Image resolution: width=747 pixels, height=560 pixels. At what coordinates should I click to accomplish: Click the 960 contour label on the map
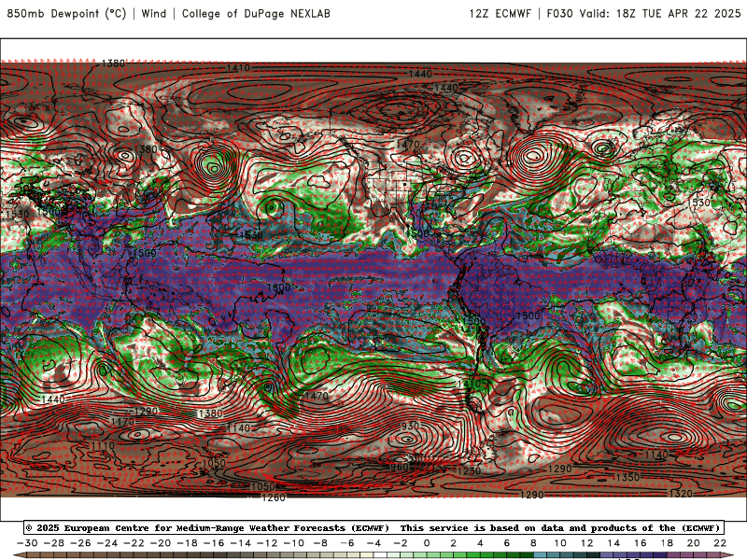(400, 468)
